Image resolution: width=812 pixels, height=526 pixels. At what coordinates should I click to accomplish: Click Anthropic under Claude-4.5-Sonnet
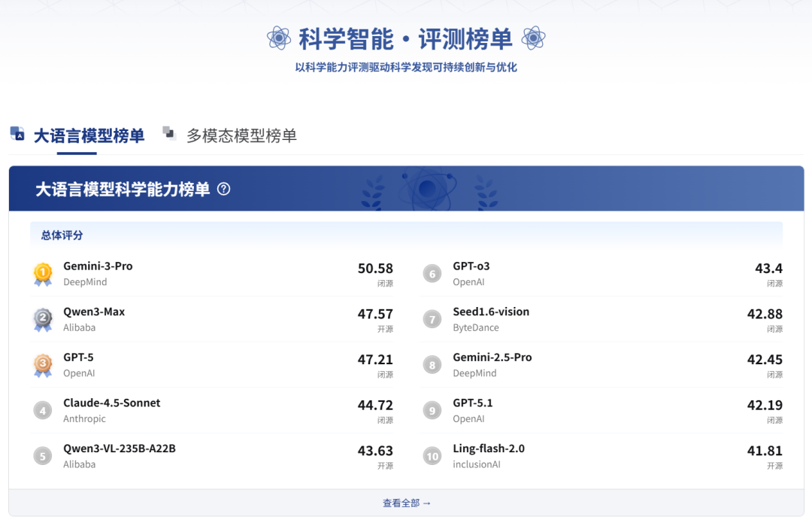pos(84,418)
